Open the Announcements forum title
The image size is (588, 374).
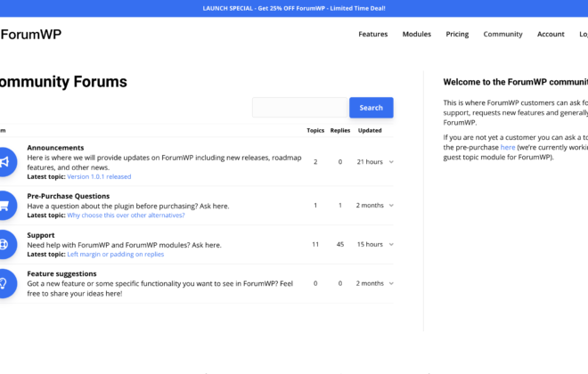[x=55, y=148]
